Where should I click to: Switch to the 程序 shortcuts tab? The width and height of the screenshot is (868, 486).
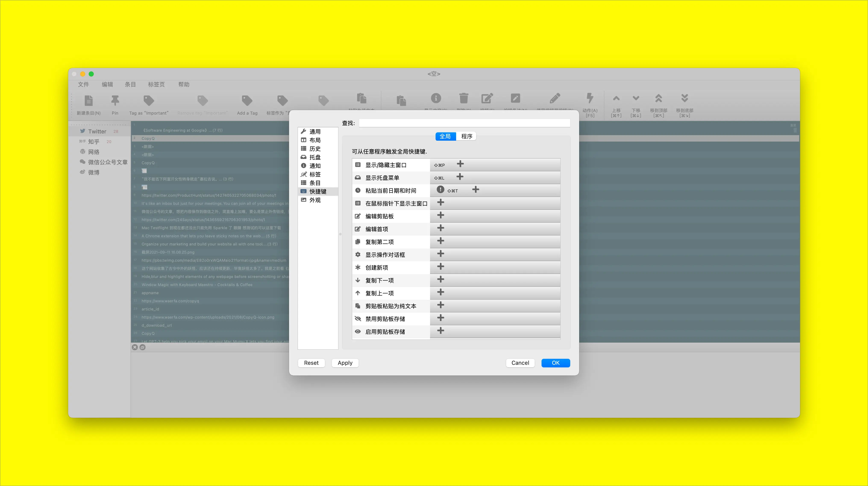click(466, 136)
